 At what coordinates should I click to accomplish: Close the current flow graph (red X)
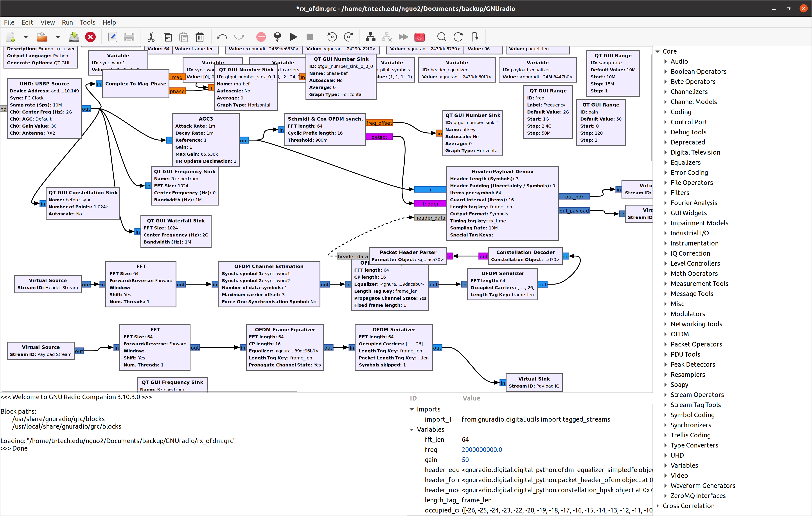point(90,37)
